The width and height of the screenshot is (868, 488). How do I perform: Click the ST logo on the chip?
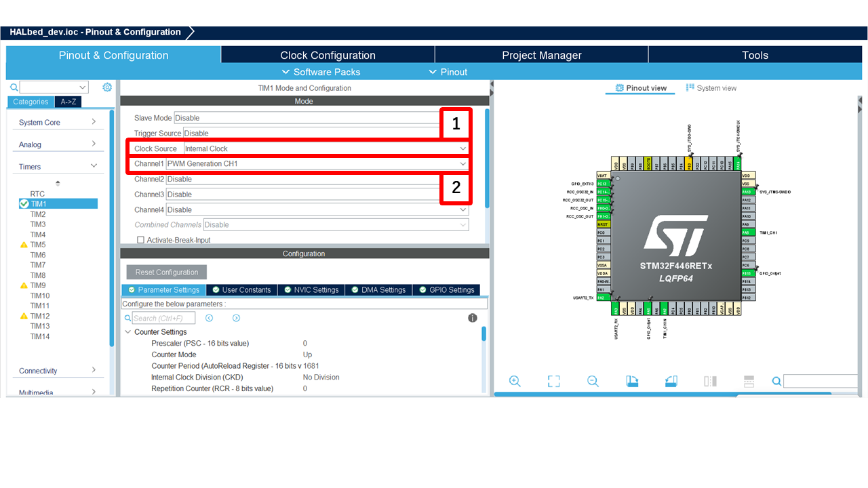click(675, 235)
